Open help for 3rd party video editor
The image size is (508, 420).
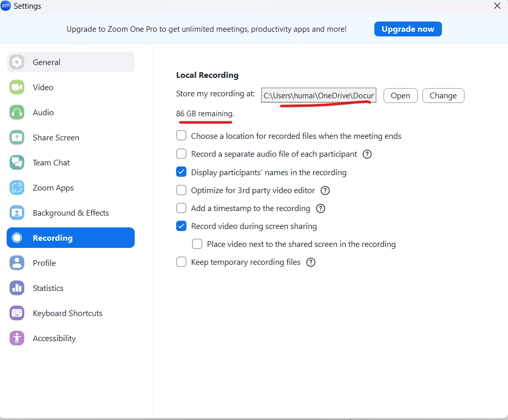click(325, 191)
